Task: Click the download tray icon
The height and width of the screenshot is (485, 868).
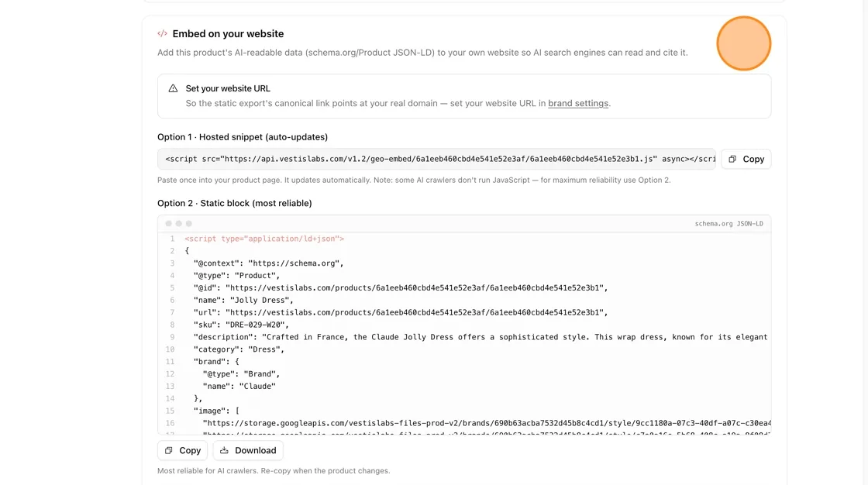Action: click(224, 450)
